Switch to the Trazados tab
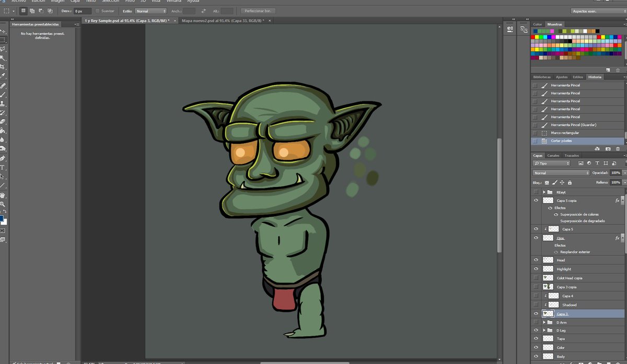This screenshot has height=364, width=627. 572,156
